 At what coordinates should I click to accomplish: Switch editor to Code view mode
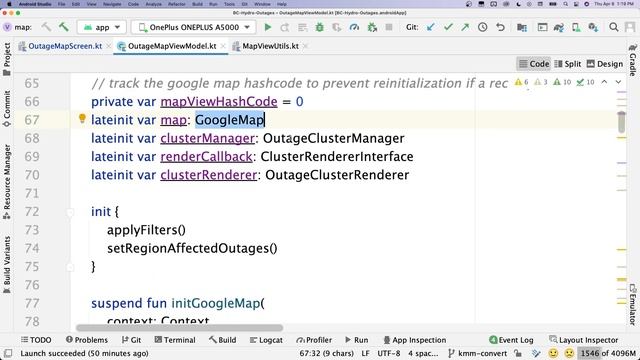click(534, 64)
